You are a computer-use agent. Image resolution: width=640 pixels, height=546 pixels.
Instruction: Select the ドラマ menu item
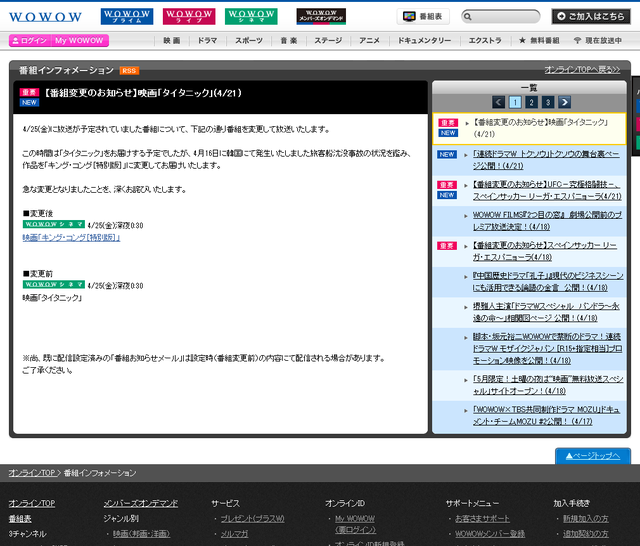(x=208, y=40)
